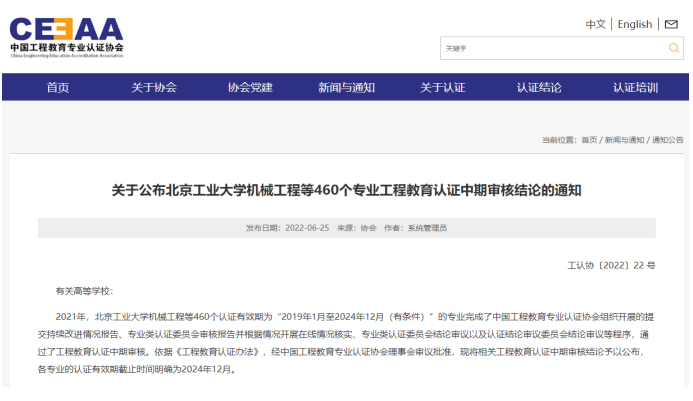Click the 新闻与通知 breadcrumb link
The image size is (693, 401).
tap(624, 140)
